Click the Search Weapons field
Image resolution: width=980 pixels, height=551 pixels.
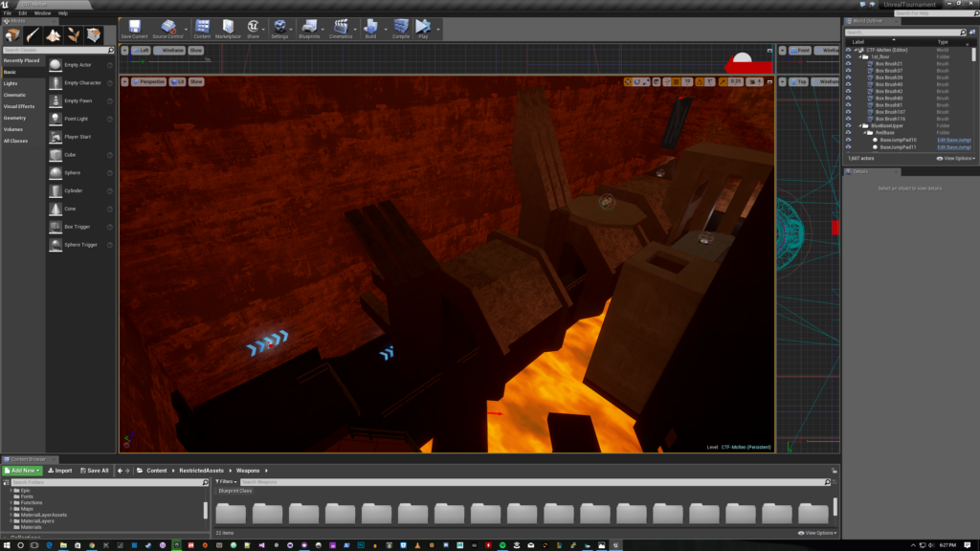point(536,482)
